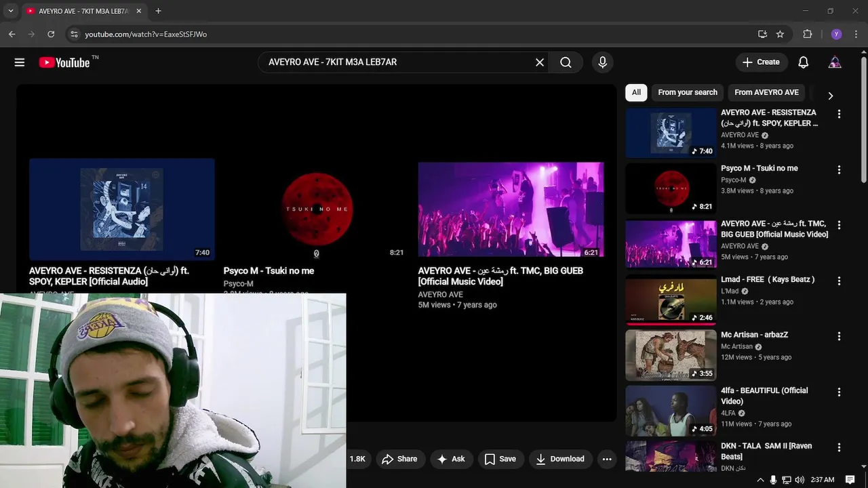This screenshot has width=868, height=488.
Task: Go back with the browser back arrow
Action: (12, 34)
